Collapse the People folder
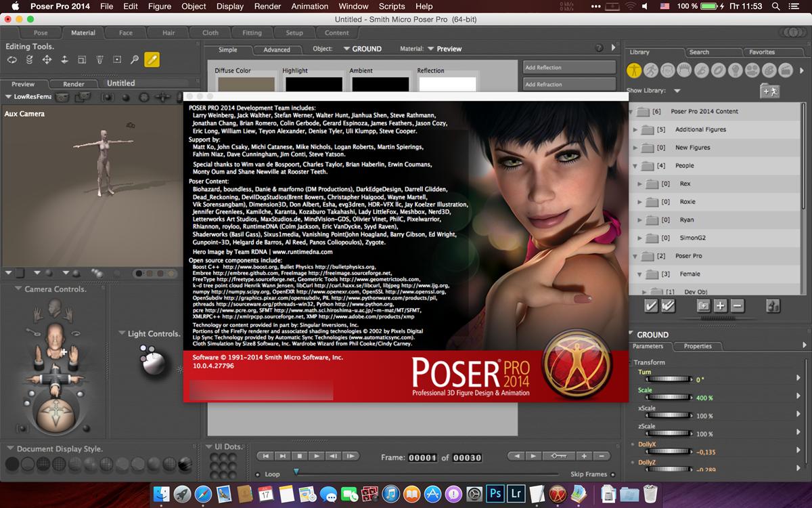 coord(635,166)
